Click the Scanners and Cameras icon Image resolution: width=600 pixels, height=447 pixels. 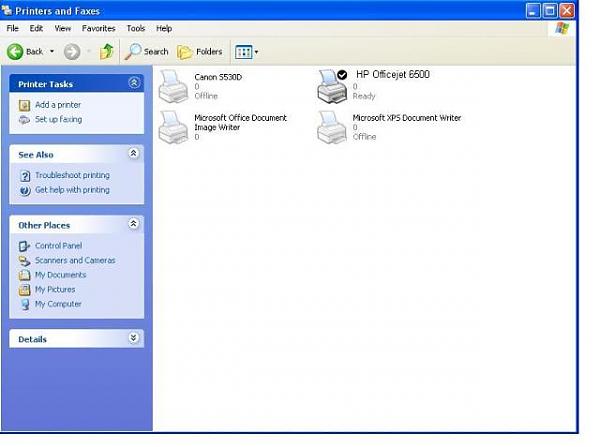click(24, 261)
